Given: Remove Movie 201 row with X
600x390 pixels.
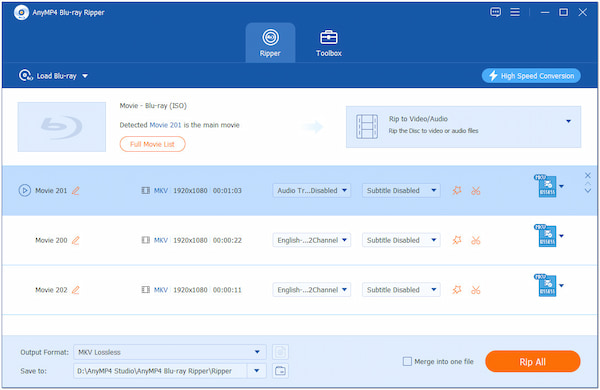Looking at the screenshot, I should tap(588, 175).
